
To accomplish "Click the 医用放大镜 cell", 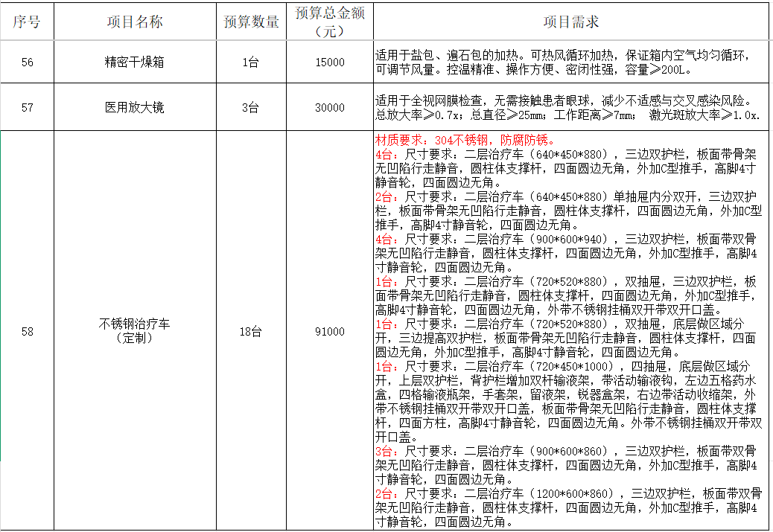I will coord(135,107).
